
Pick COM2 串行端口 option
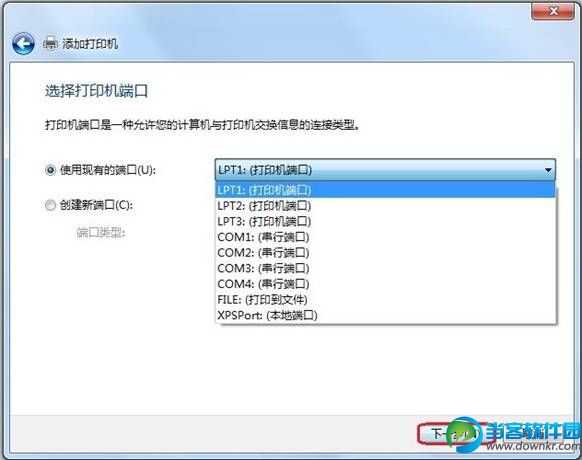pyautogui.click(x=385, y=252)
